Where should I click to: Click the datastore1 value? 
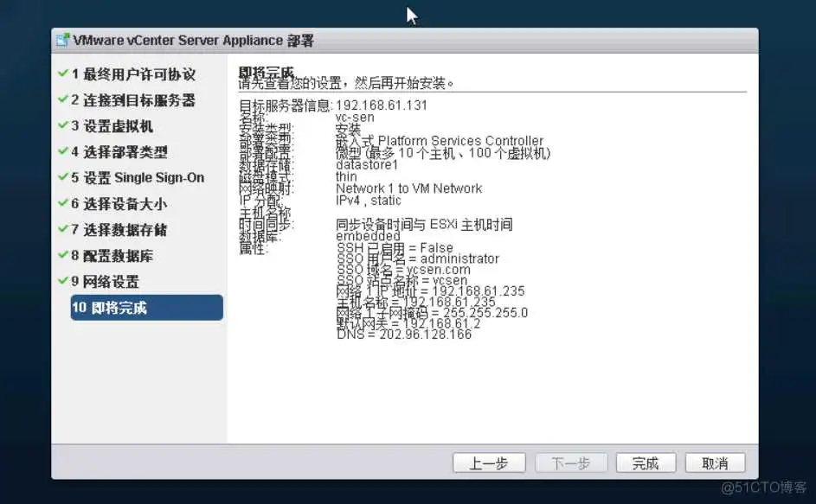tap(367, 165)
